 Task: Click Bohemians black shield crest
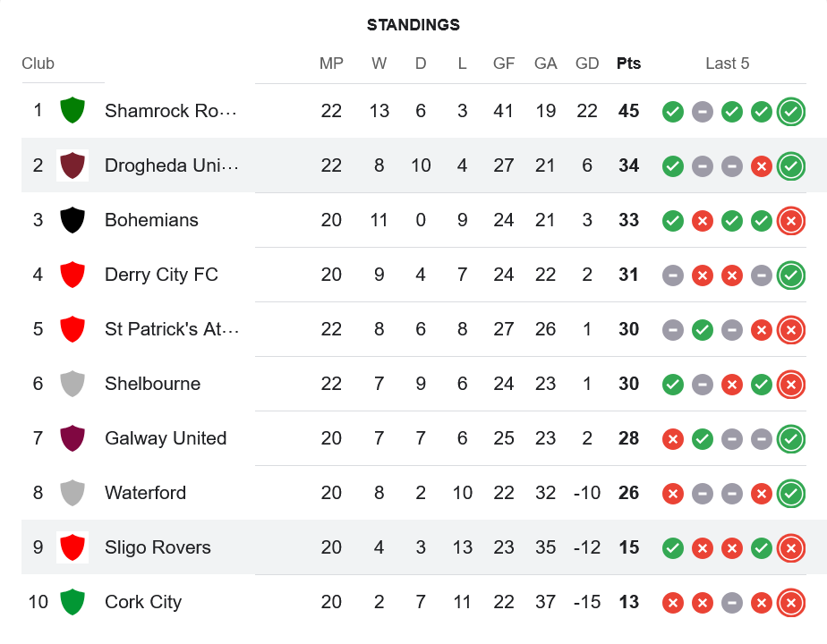click(x=72, y=220)
